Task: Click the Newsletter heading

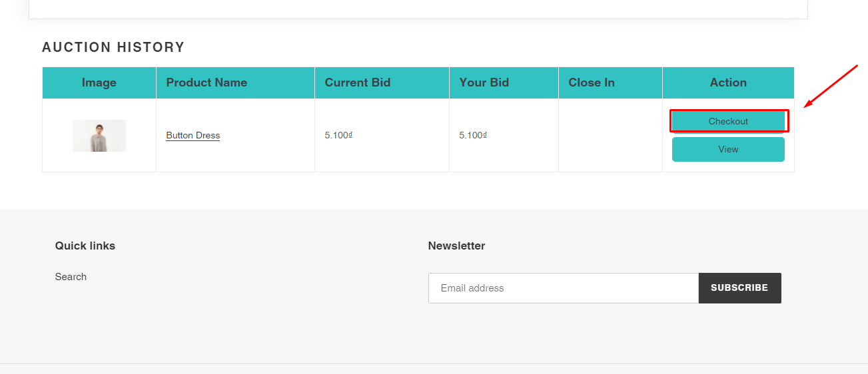Action: click(456, 246)
